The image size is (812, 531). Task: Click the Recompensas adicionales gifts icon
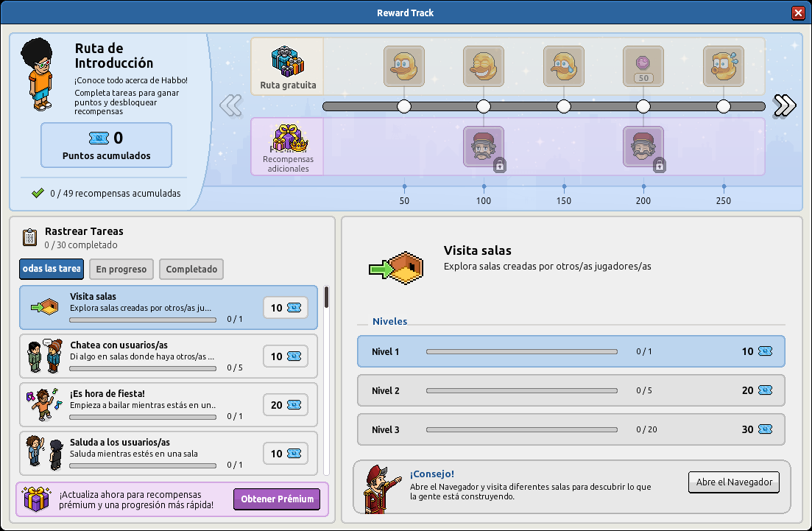click(289, 138)
